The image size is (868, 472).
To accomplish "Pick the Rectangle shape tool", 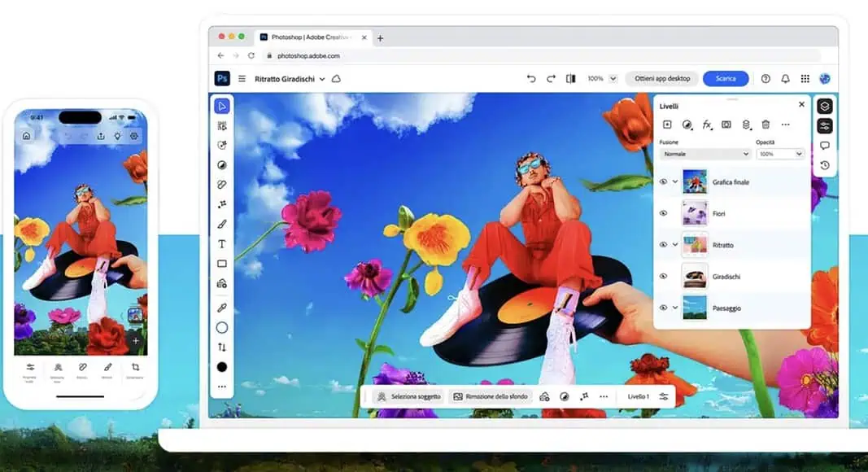I will 221,264.
